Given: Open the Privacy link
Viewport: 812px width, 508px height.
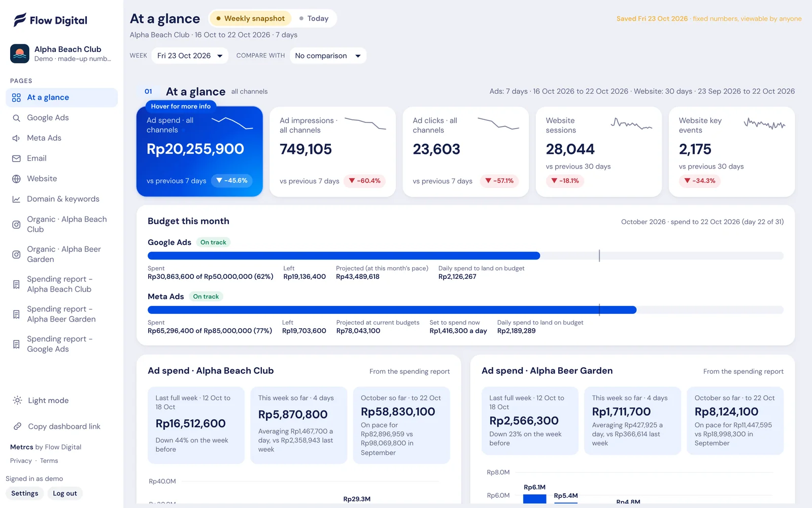Looking at the screenshot, I should coord(21,461).
